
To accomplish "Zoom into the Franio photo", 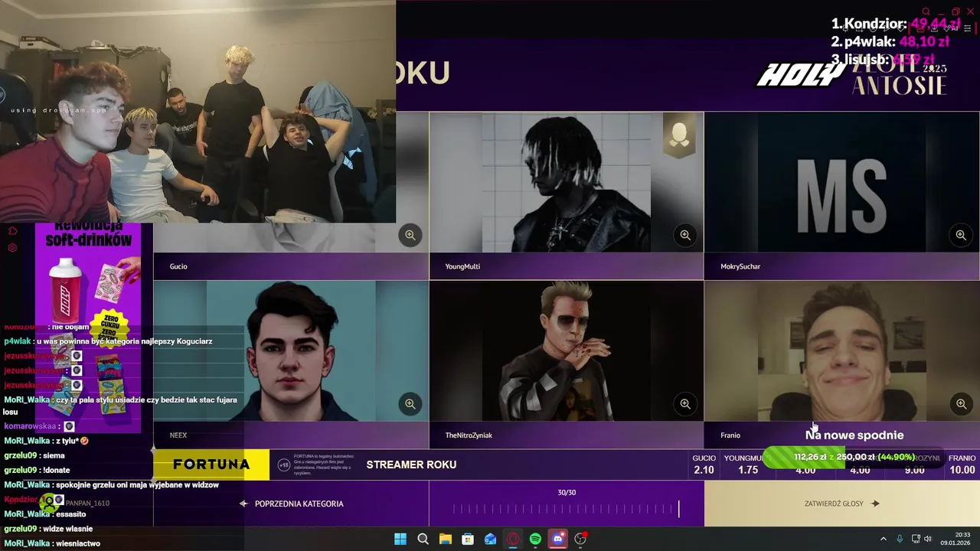I will (x=961, y=403).
